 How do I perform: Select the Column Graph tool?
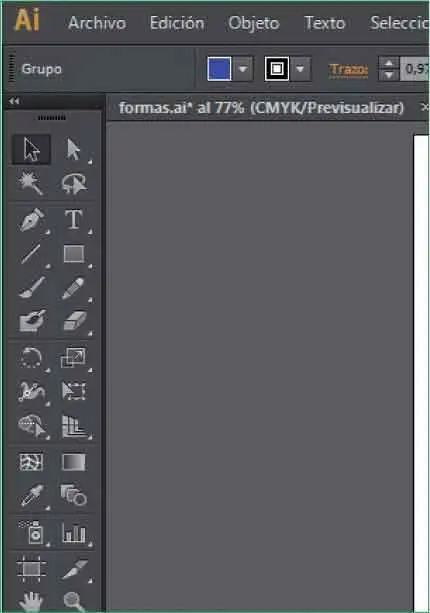click(x=73, y=532)
